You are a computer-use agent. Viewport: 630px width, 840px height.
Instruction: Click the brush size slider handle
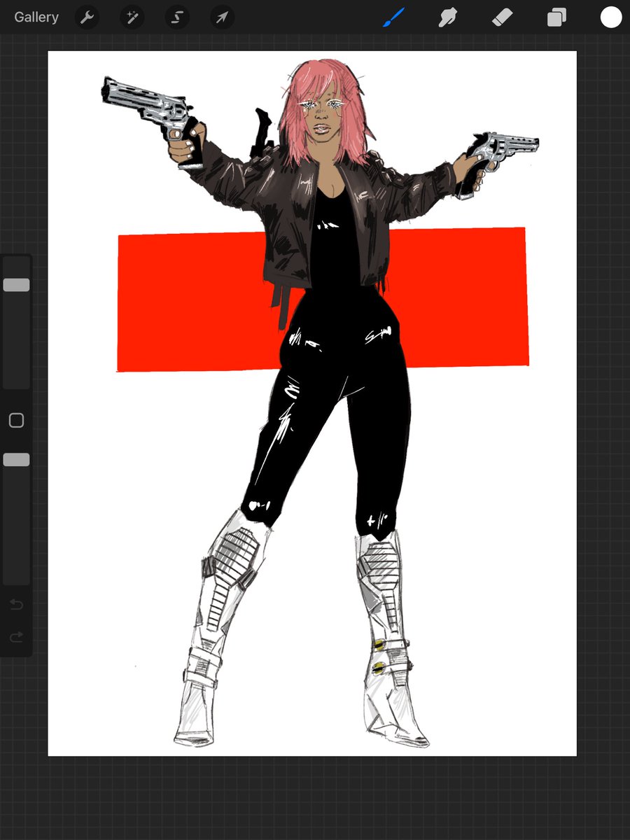(16, 285)
